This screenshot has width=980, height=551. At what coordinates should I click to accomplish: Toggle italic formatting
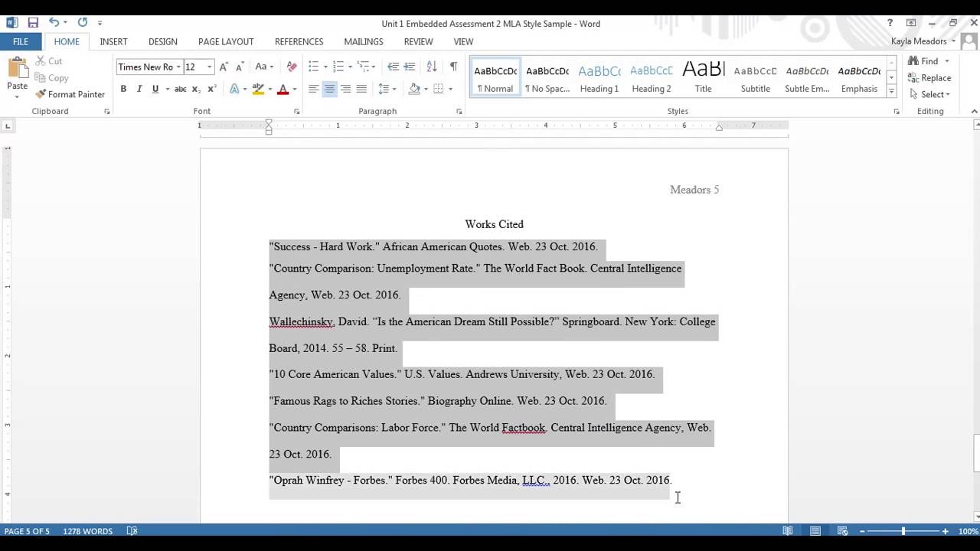tap(139, 90)
